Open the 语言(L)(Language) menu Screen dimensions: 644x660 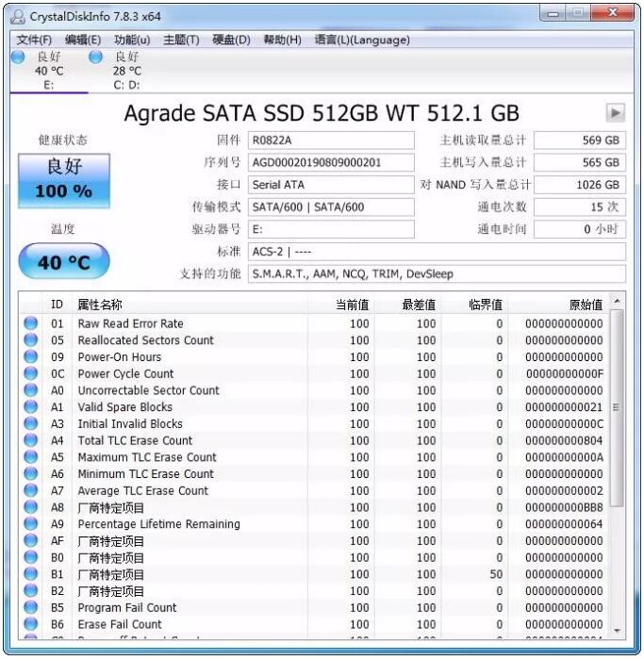362,40
